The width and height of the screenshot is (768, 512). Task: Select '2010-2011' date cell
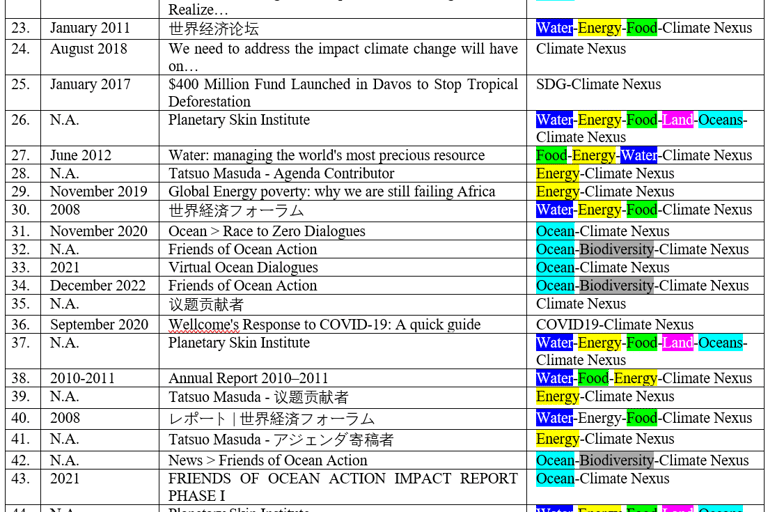[x=82, y=378]
